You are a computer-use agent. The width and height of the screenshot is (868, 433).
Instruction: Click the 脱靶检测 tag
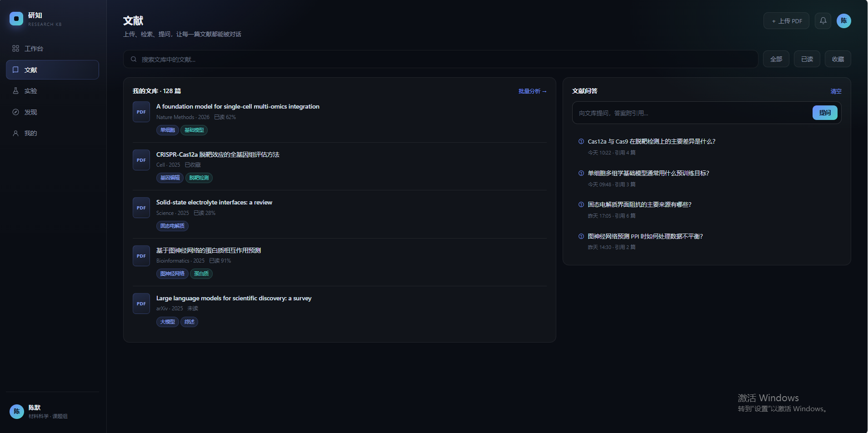click(x=199, y=178)
